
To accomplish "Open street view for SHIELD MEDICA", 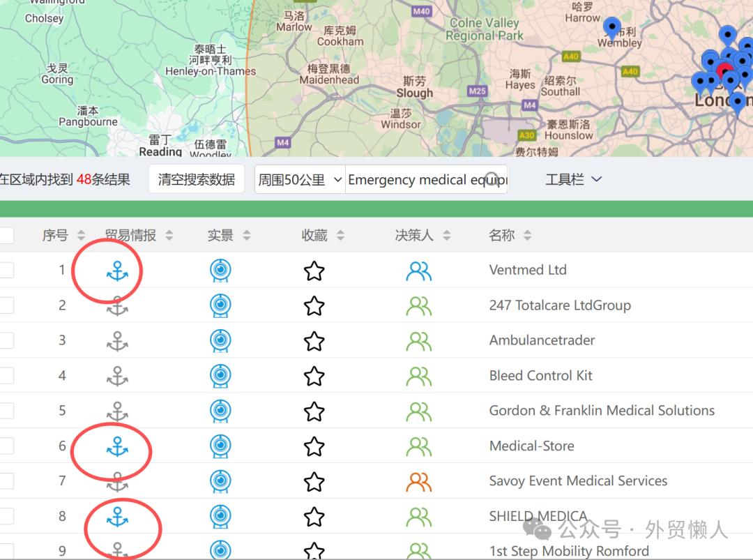I will [x=220, y=516].
